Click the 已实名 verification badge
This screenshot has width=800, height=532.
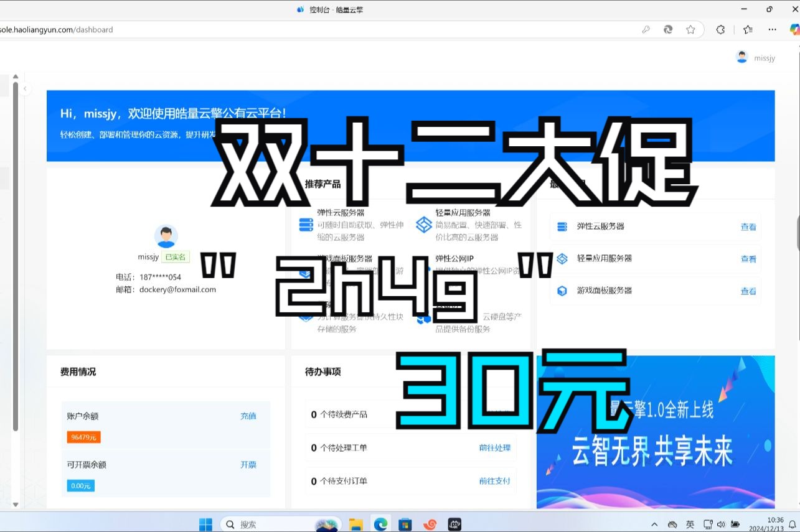[176, 257]
